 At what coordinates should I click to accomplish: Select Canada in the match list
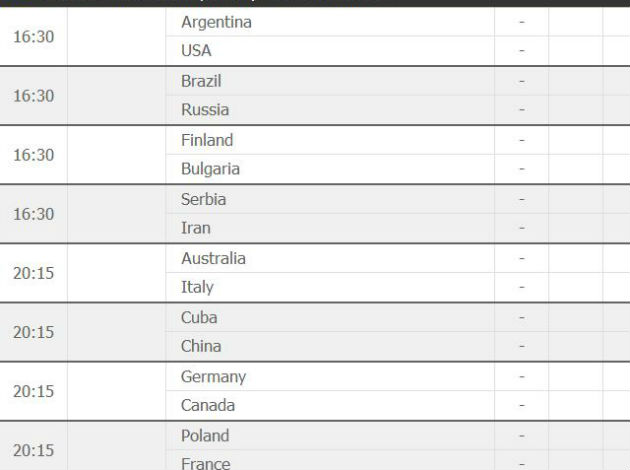coord(208,405)
